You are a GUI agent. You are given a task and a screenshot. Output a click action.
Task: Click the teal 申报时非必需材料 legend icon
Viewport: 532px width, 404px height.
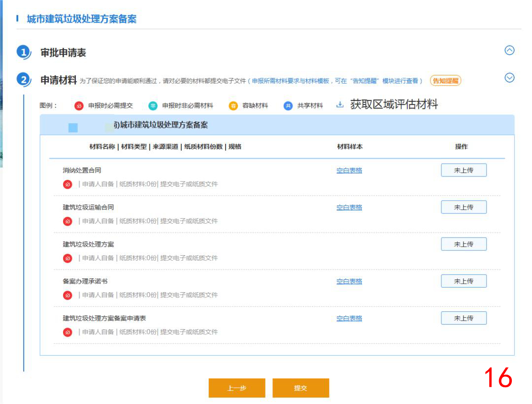pos(153,106)
